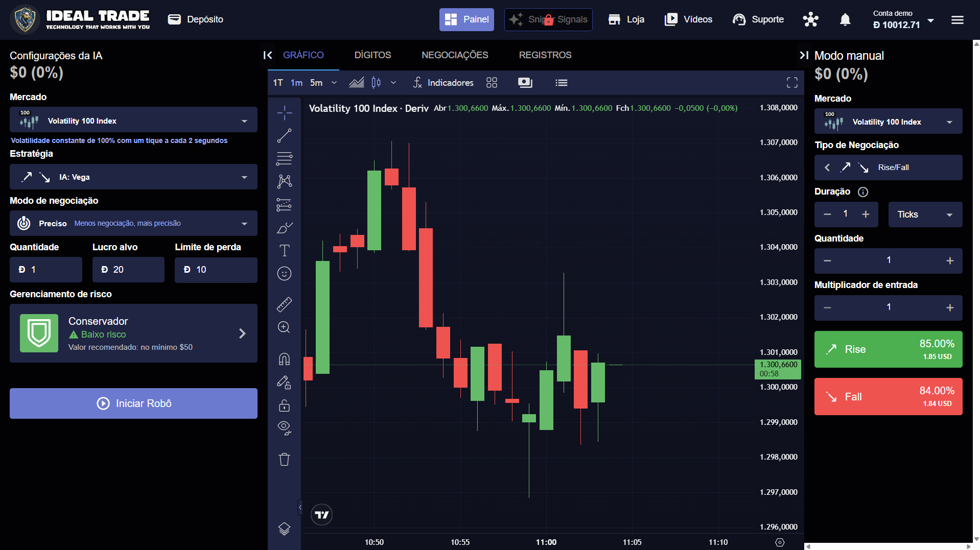The height and width of the screenshot is (550, 980).
Task: Select the measure ruler tool
Action: [x=284, y=304]
